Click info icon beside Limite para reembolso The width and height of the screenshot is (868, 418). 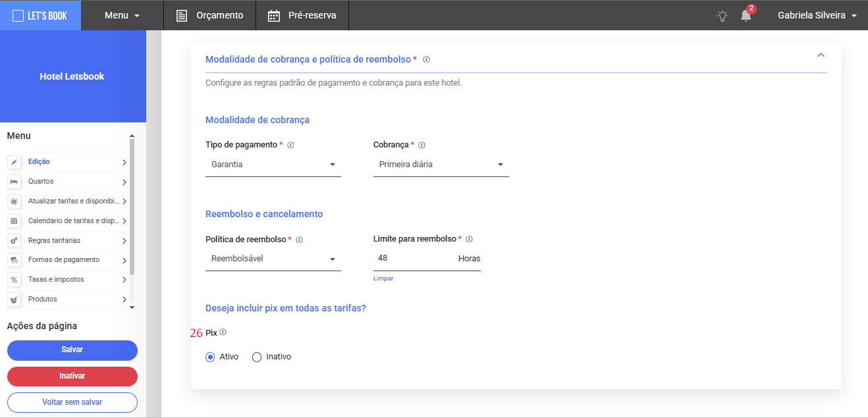470,240
